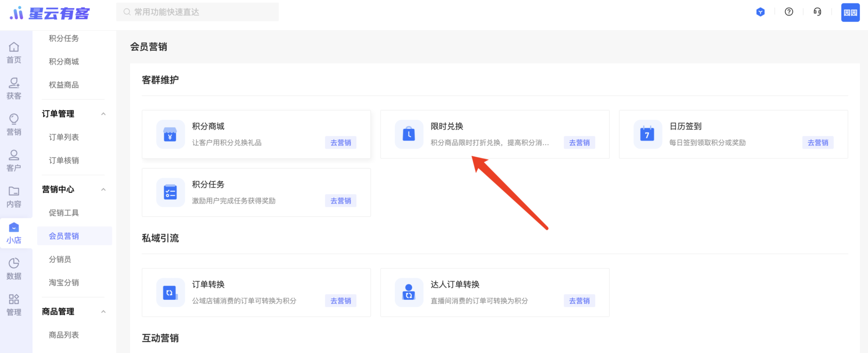Image resolution: width=868 pixels, height=353 pixels.
Task: Click the 达人订单转换 person icon
Action: coord(409,293)
